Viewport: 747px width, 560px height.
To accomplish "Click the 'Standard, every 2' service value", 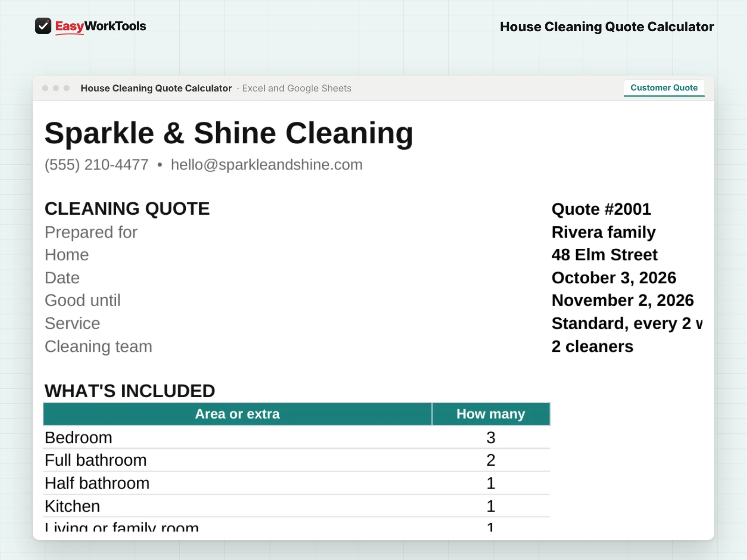I will click(627, 323).
